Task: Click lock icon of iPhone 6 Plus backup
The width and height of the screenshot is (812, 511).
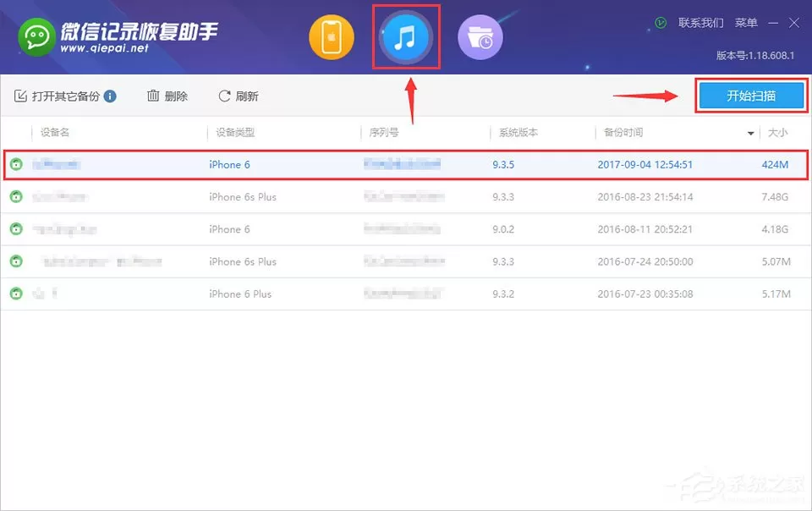Action: click(17, 294)
